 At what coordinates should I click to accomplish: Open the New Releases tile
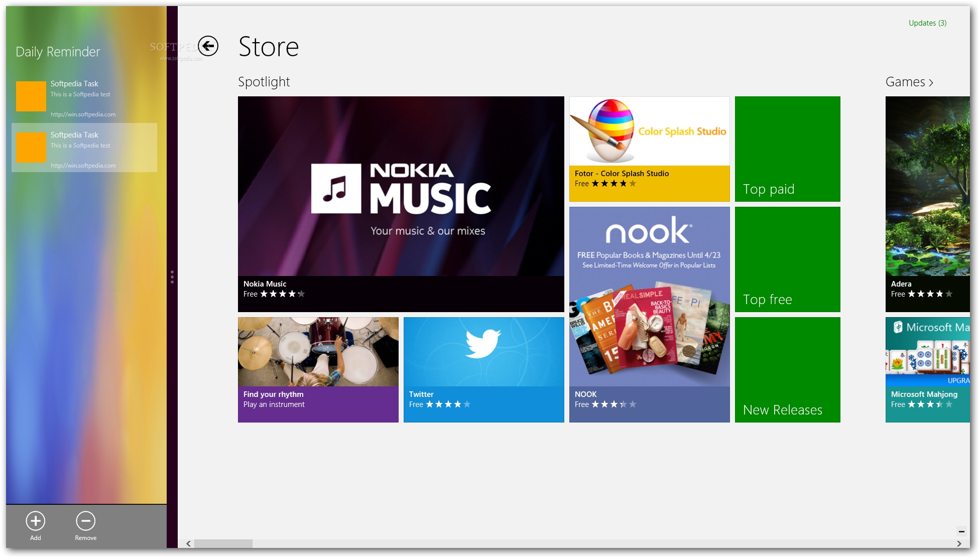pos(787,370)
